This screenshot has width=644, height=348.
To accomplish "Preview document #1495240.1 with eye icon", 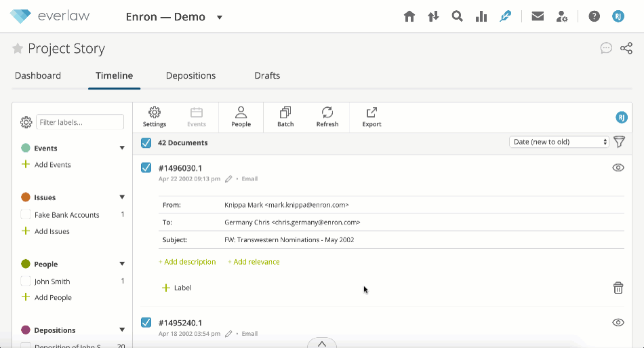I will (618, 322).
